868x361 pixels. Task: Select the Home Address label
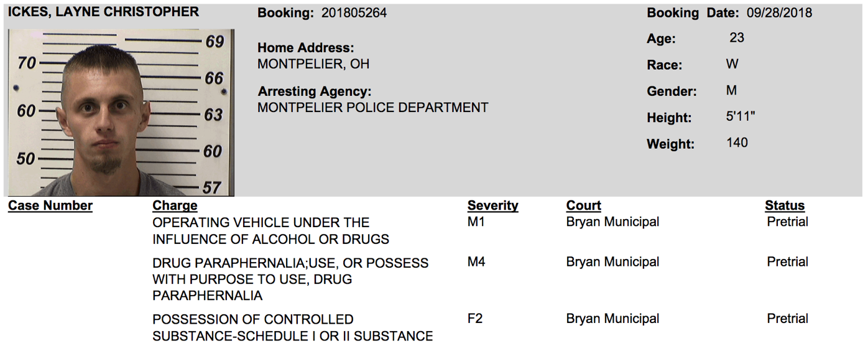point(305,48)
